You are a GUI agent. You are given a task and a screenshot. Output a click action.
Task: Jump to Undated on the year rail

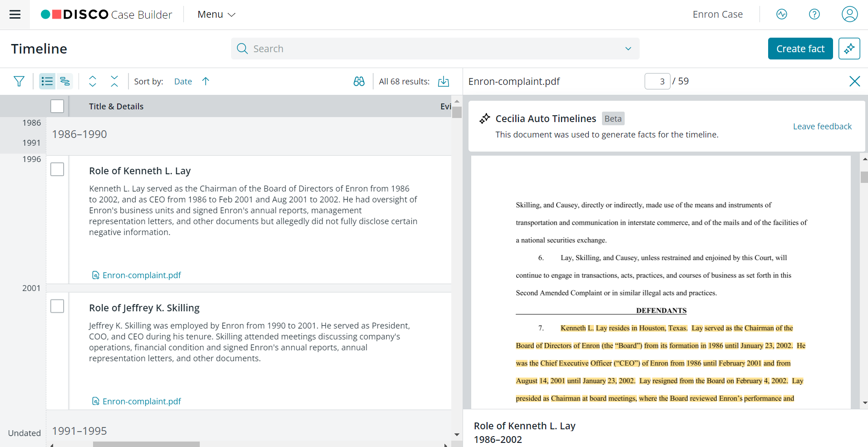[x=25, y=433]
